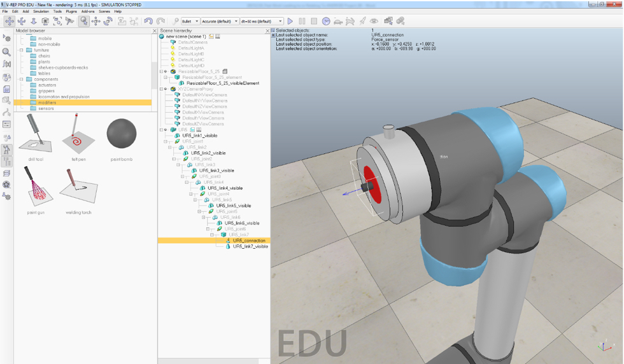Select UR5_connection in scene hierarchy
Screen dimensions: 624x364
249,241
